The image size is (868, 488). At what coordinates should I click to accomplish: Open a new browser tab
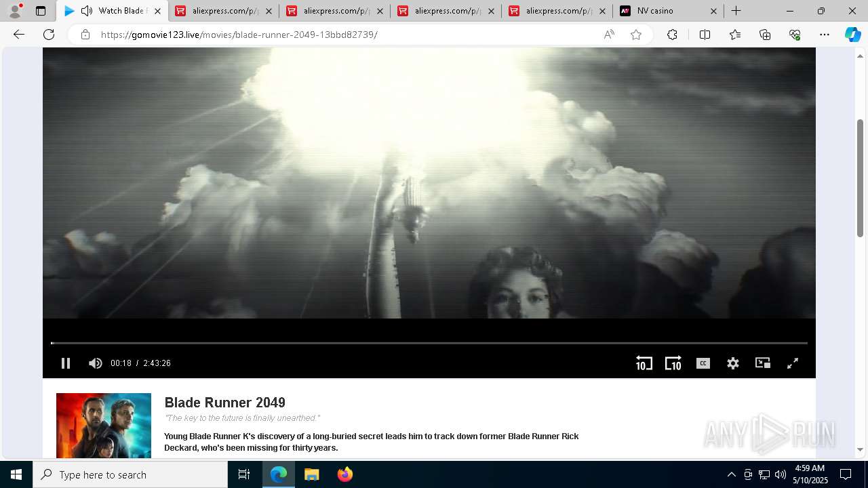736,11
